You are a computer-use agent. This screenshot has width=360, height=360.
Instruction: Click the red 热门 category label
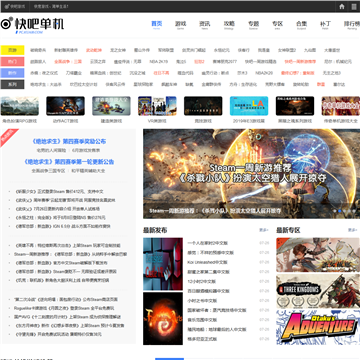pos(12,62)
